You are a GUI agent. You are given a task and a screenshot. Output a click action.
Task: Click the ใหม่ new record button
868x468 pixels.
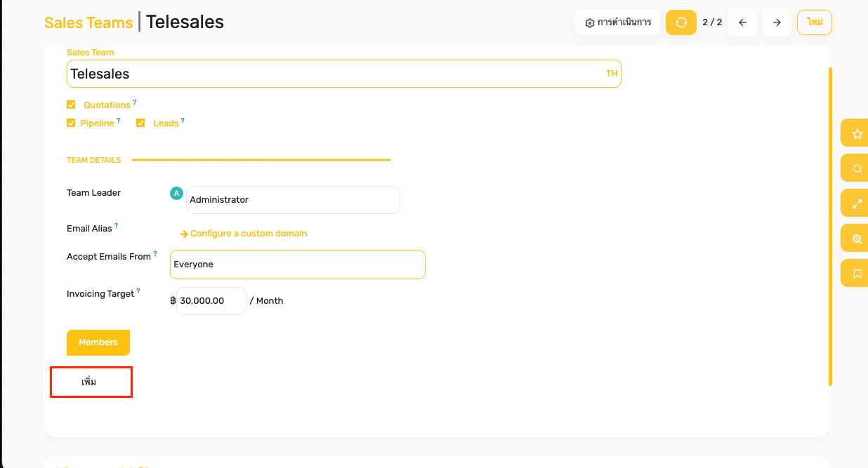[x=815, y=22]
